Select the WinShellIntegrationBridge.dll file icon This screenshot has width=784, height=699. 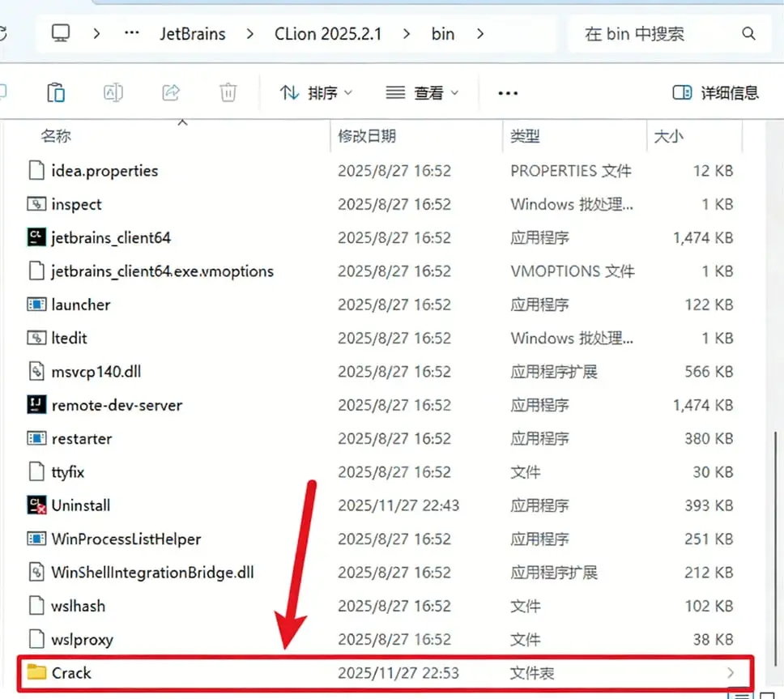tap(36, 572)
